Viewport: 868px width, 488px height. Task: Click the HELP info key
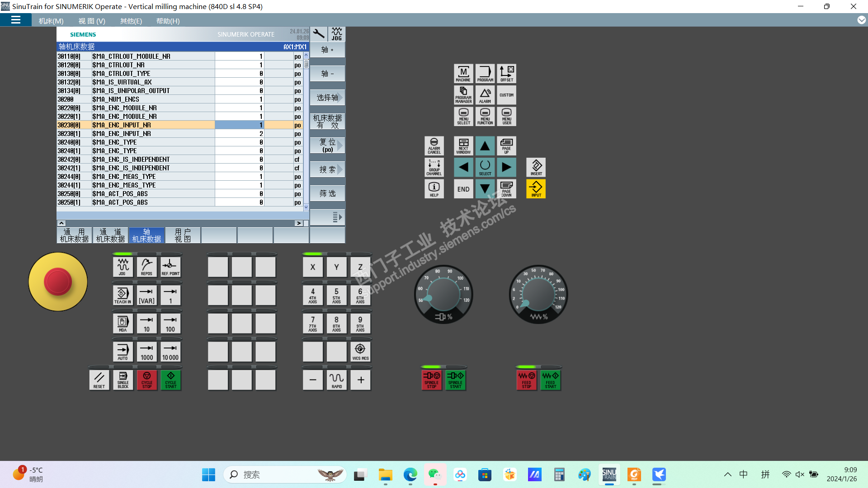tap(434, 189)
